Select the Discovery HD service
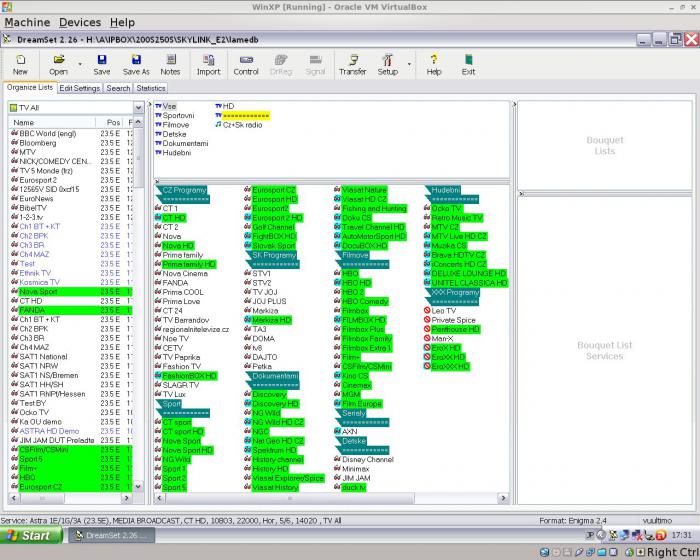This screenshot has width=700, height=560. (x=271, y=404)
